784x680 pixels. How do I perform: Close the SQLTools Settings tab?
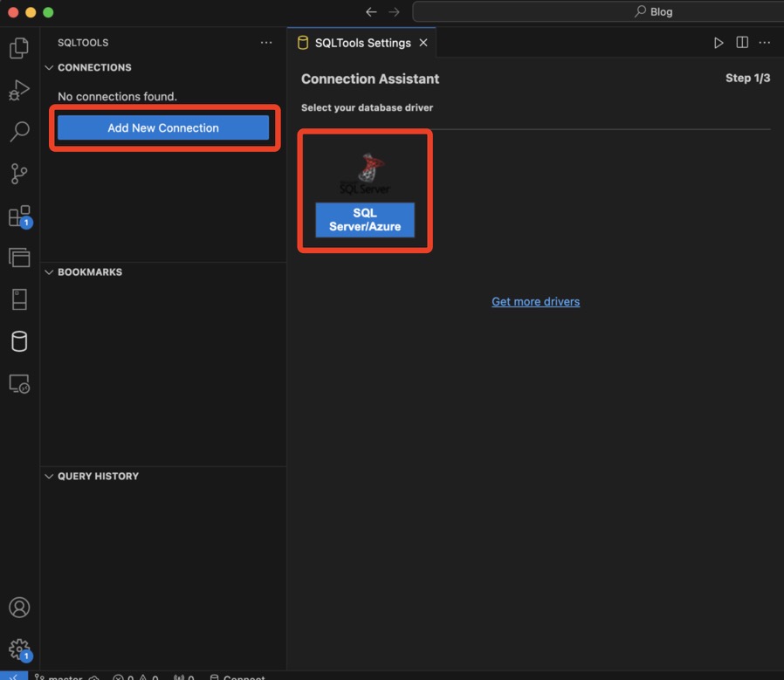click(423, 43)
